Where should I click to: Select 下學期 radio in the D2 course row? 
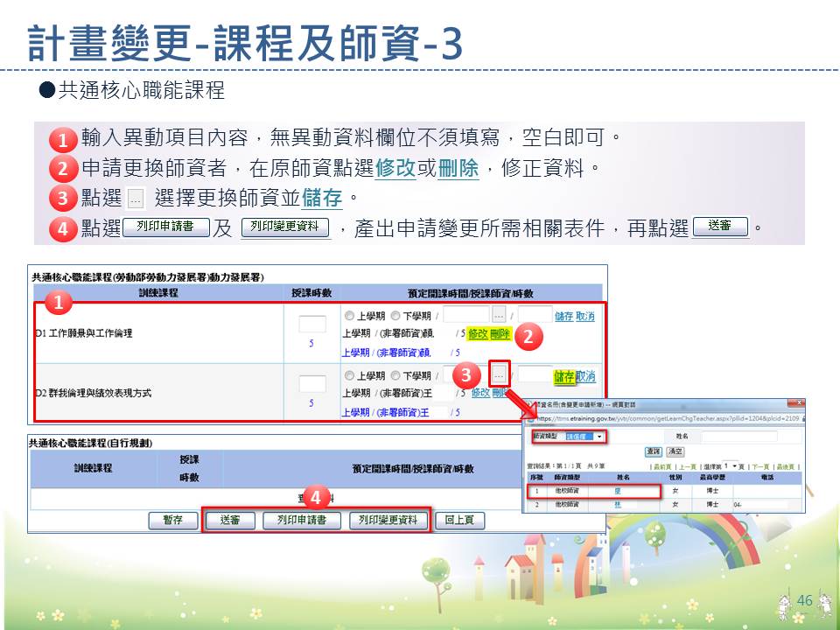395,376
